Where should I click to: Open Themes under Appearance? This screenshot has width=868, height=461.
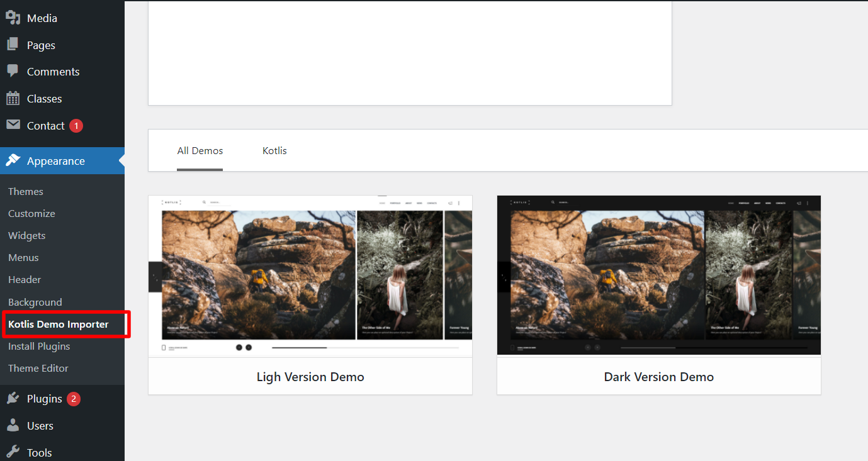coord(26,192)
